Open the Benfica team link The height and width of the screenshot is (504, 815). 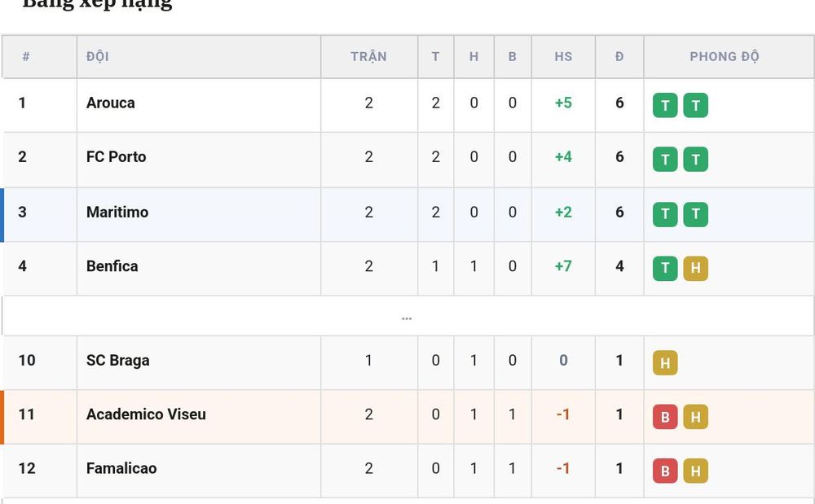point(112,266)
